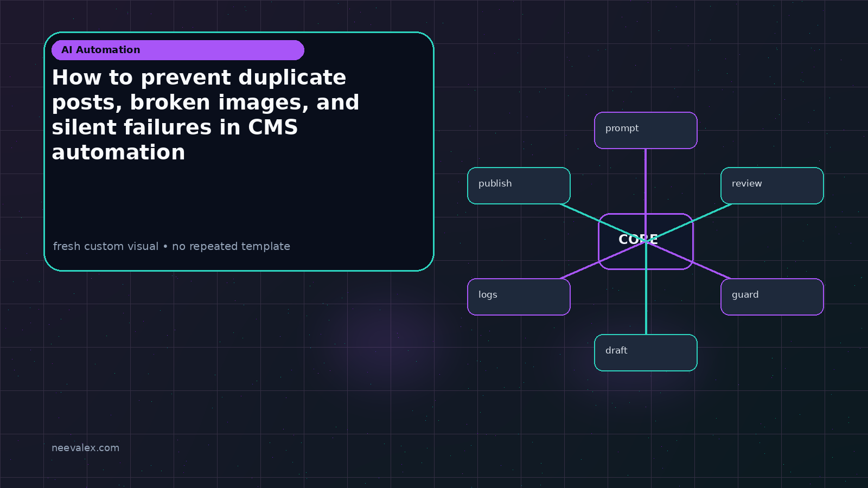Image resolution: width=868 pixels, height=488 pixels.
Task: Click the central CORE node
Action: click(x=646, y=241)
